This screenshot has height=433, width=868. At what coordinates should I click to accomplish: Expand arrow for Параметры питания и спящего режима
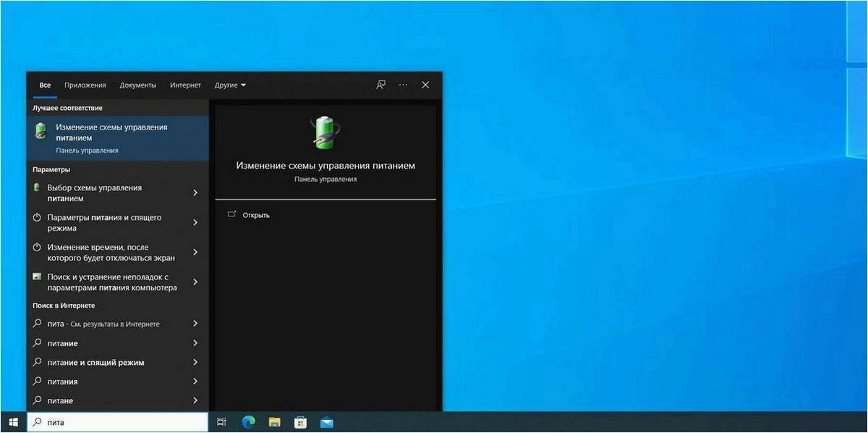pos(195,222)
